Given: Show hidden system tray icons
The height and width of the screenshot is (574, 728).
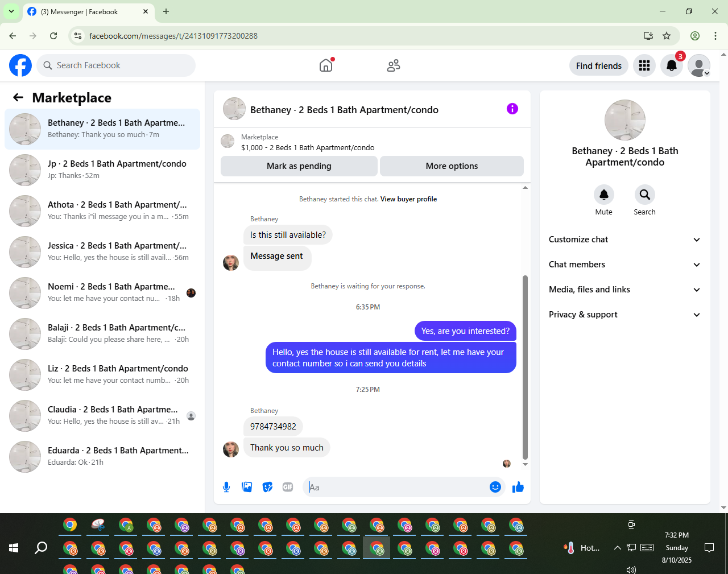Looking at the screenshot, I should point(617,548).
